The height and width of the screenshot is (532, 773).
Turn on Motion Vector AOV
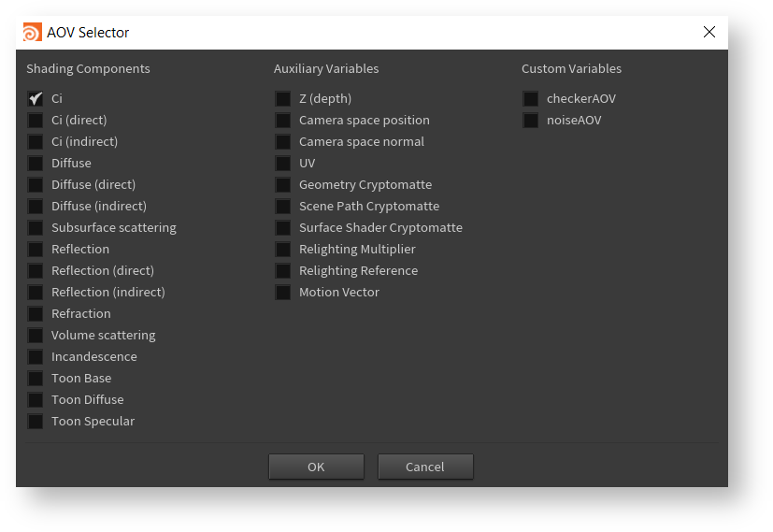pyautogui.click(x=283, y=293)
